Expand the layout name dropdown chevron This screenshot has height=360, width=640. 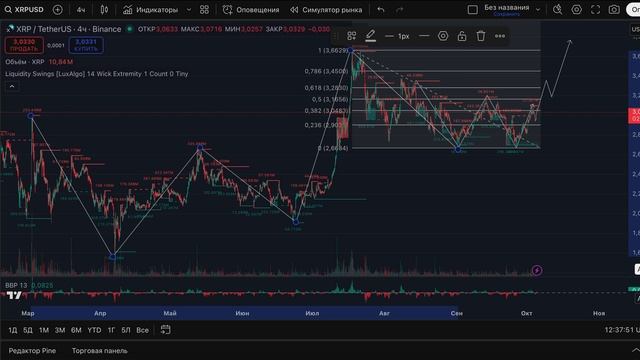[538, 10]
